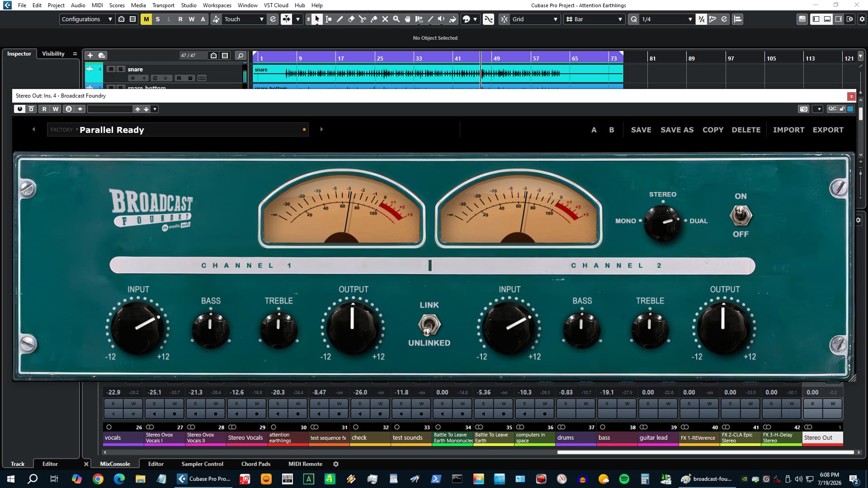Open the Configurations dropdown
The width and height of the screenshot is (868, 488).
(87, 19)
